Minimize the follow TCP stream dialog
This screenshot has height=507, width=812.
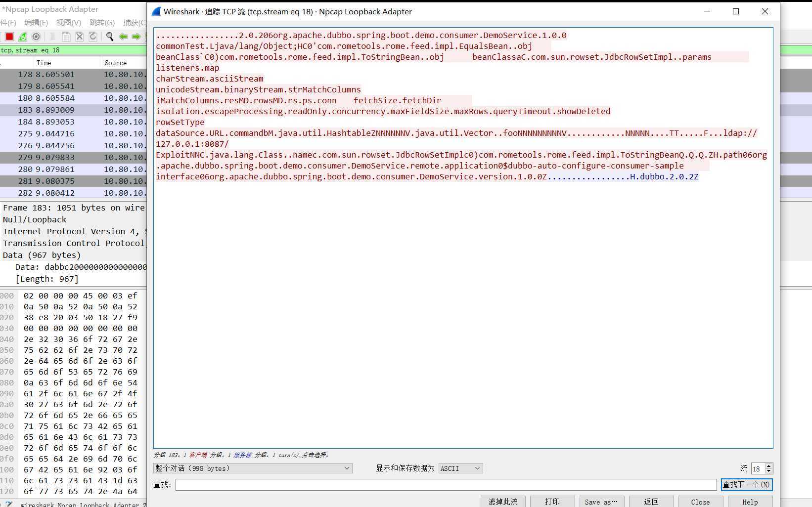707,11
